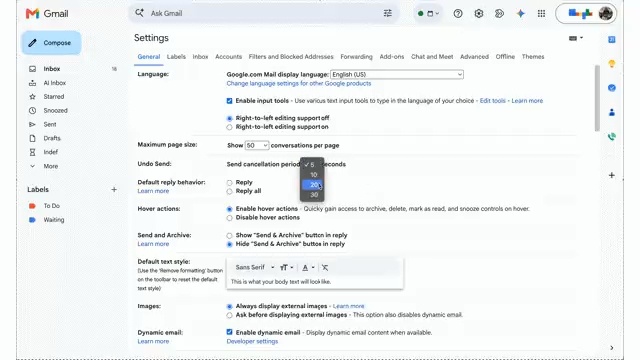Select Right-to-left editing support off
Screen dimensions: 640x360
click(x=229, y=118)
